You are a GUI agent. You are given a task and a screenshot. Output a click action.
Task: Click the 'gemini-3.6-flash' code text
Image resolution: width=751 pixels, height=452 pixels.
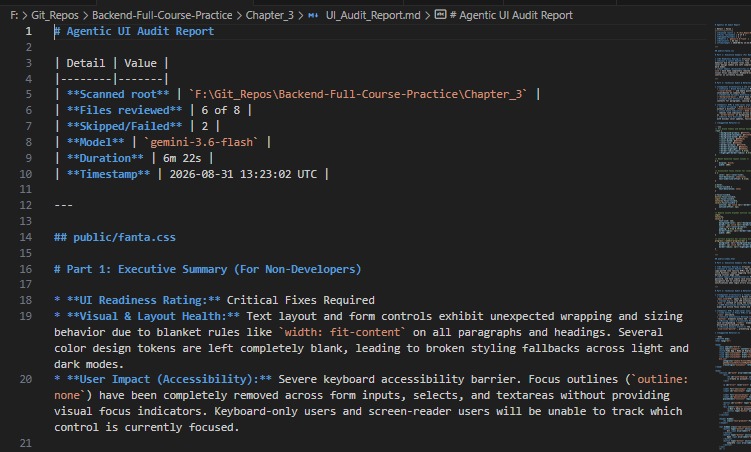(x=201, y=142)
